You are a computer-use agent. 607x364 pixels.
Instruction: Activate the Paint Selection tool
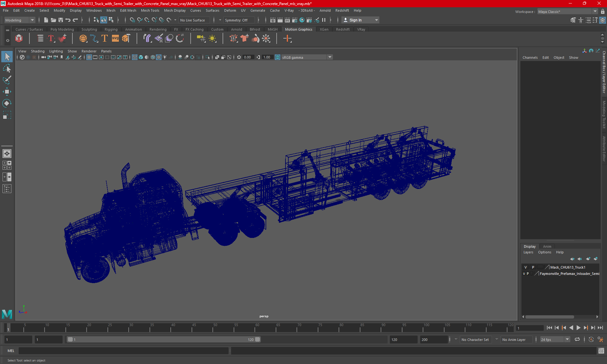point(7,80)
